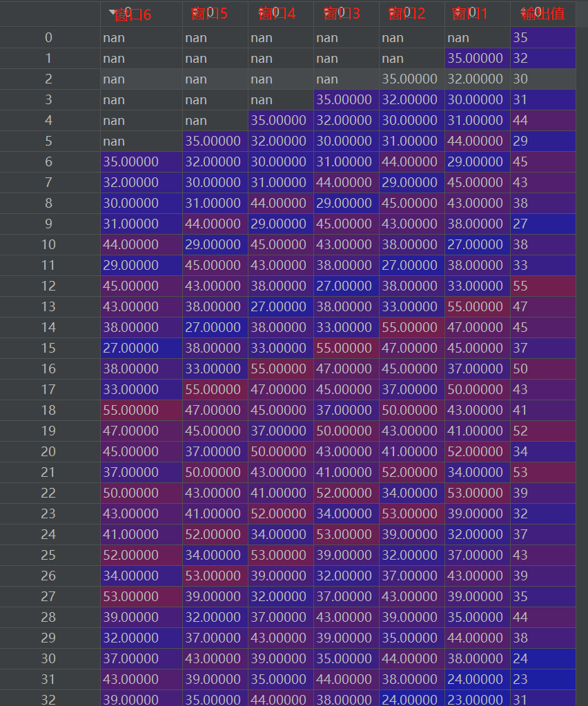The width and height of the screenshot is (588, 706).
Task: Select row index 12
Action: [x=49, y=286]
